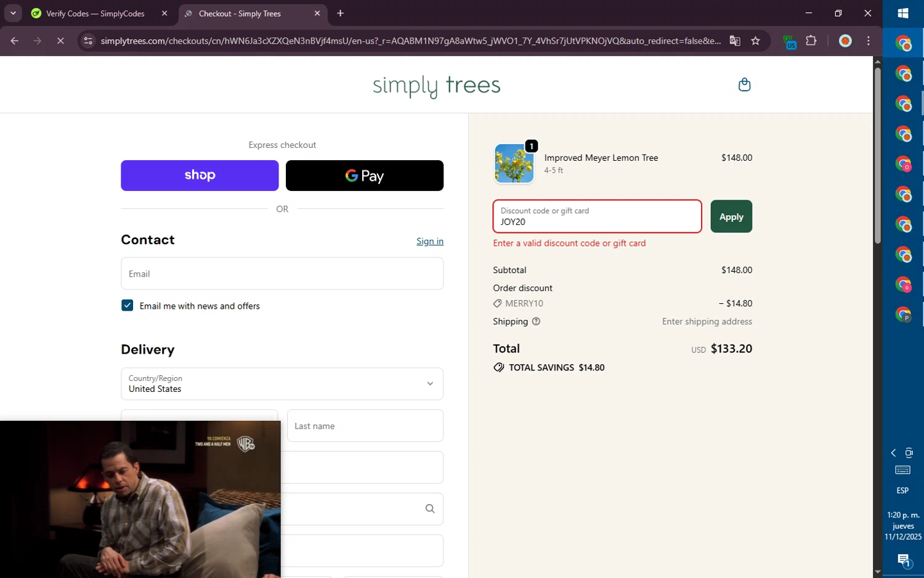Show hidden tray icons chevron
Image resolution: width=924 pixels, height=578 pixels.
pos(893,453)
